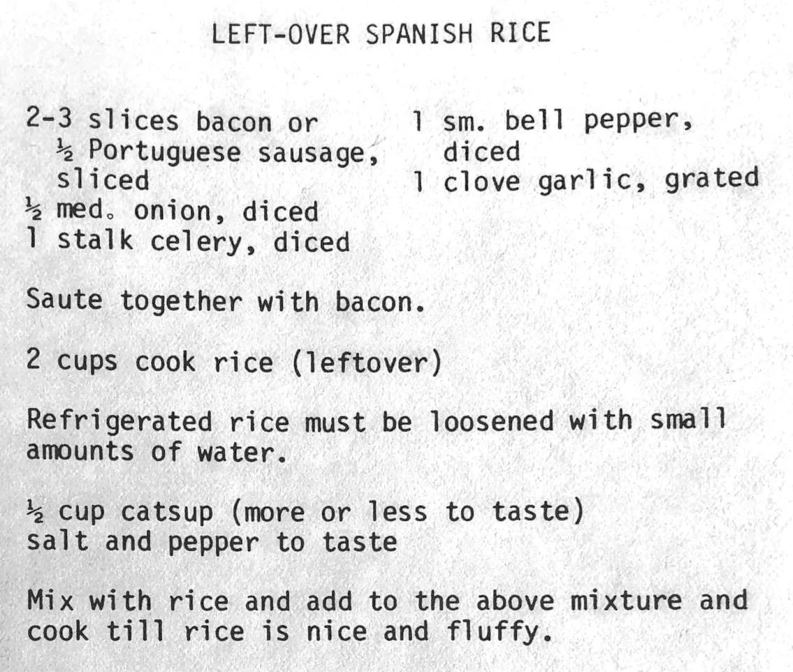Click the "salt and pepper to taste" line

click(212, 542)
